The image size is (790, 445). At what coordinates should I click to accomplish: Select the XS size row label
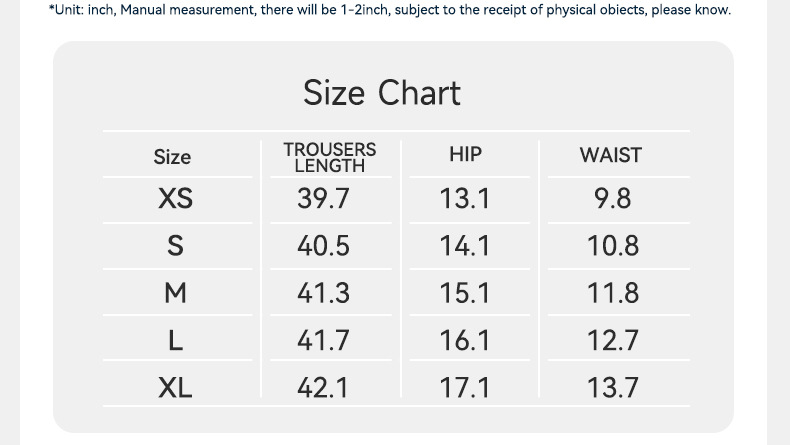(175, 199)
